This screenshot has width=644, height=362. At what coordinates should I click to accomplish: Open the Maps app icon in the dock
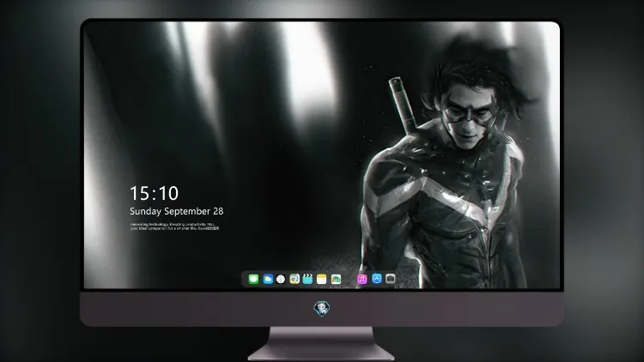tap(295, 279)
